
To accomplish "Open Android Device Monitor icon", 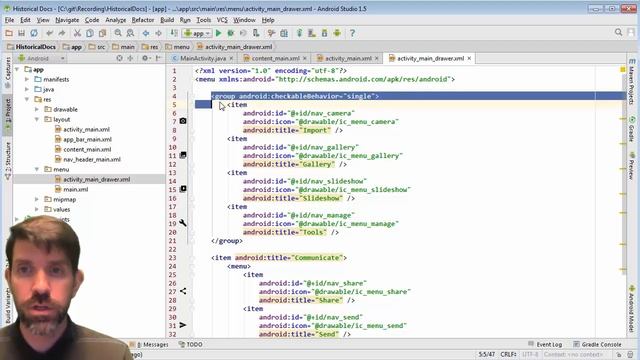I will 337,33.
